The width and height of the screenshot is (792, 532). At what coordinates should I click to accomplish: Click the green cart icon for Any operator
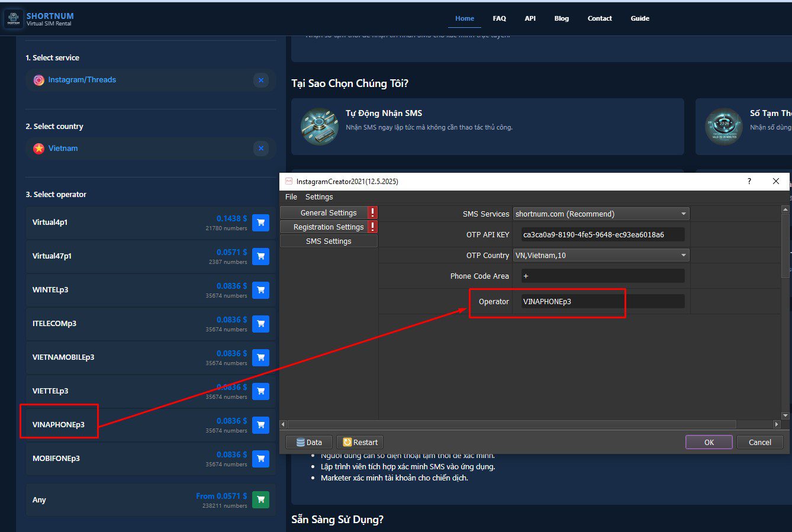click(x=260, y=499)
